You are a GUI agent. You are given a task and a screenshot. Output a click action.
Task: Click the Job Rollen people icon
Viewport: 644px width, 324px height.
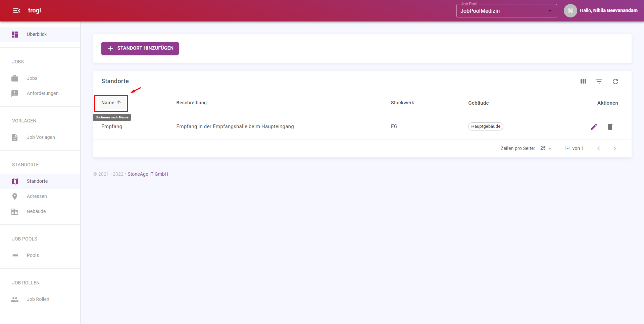[x=15, y=300]
